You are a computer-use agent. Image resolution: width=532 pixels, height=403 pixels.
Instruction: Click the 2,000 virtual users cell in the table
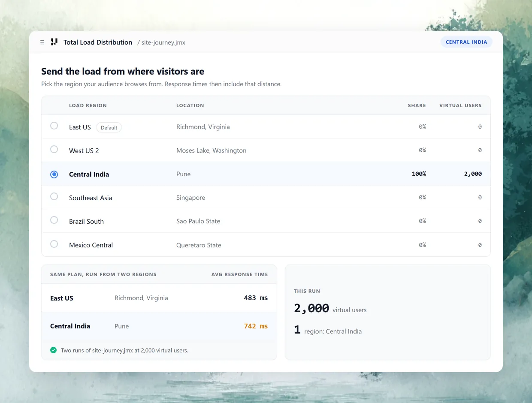473,174
